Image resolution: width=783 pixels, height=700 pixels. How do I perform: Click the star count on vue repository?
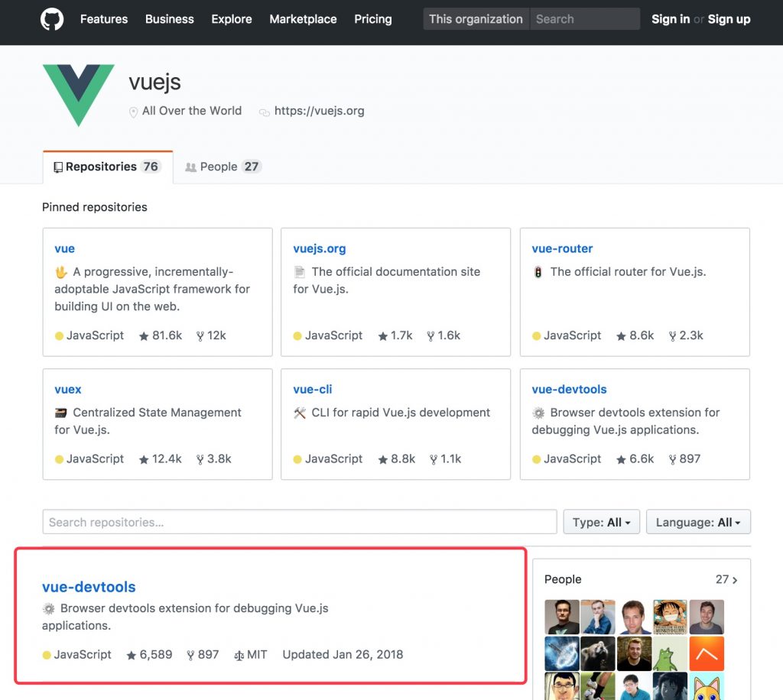161,335
